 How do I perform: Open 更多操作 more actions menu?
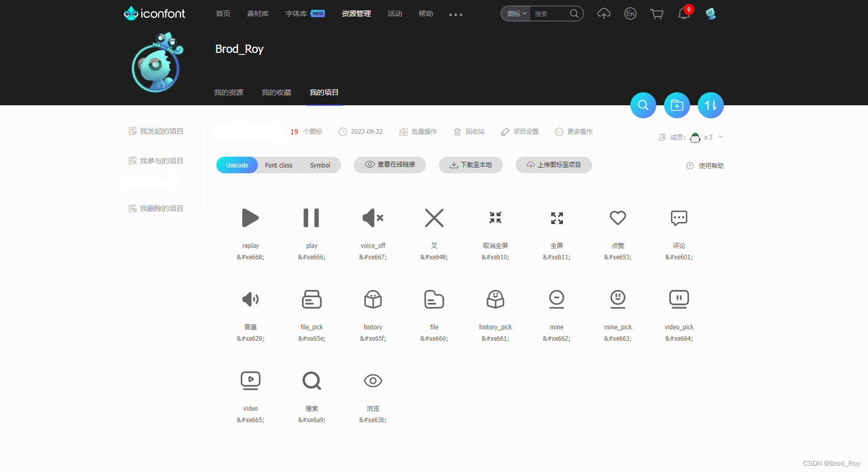point(574,132)
